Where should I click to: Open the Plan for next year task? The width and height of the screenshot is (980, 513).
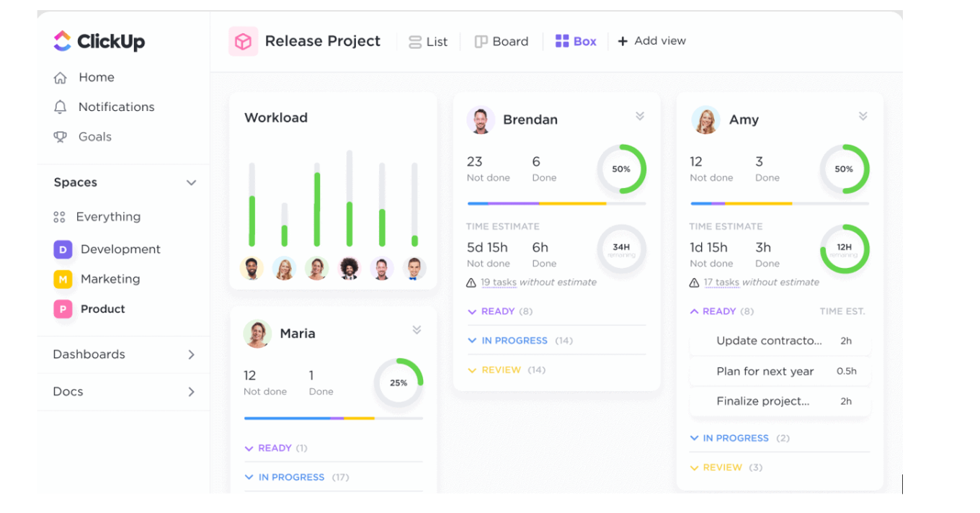[765, 371]
